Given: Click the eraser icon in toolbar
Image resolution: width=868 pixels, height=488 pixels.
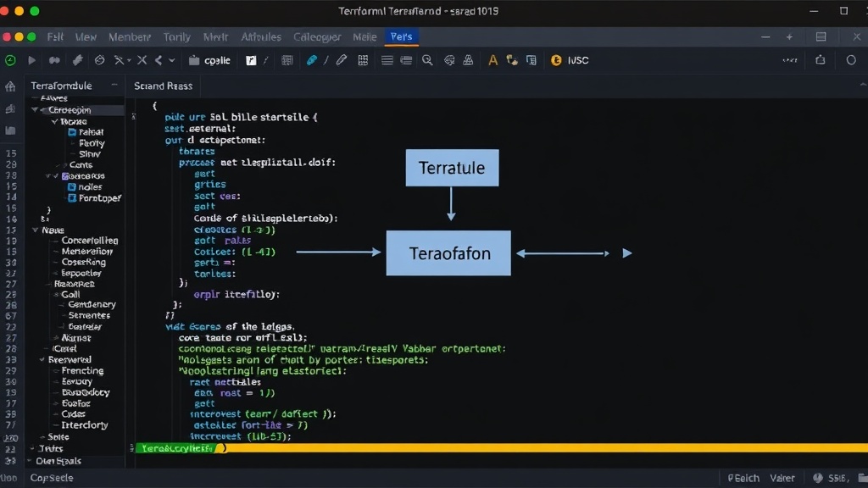Looking at the screenshot, I should [x=77, y=60].
